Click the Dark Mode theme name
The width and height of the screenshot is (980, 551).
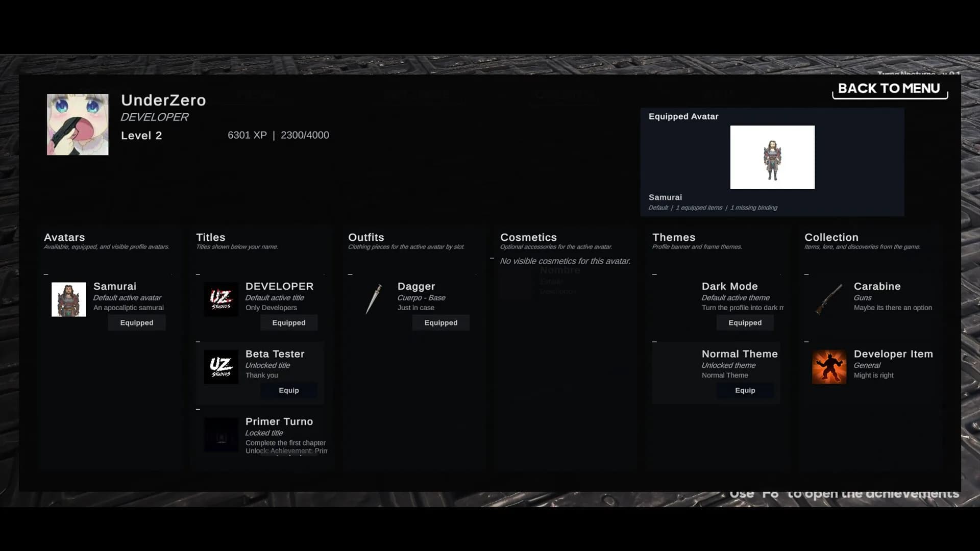point(730,286)
